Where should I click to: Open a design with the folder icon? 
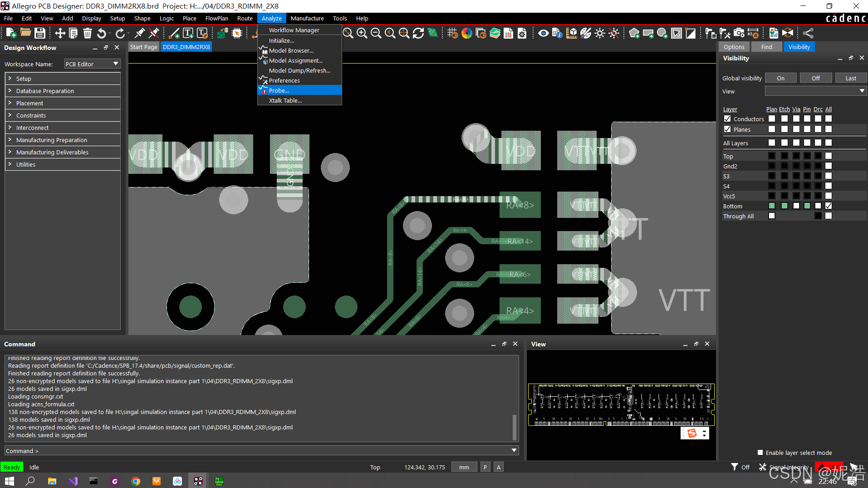click(x=25, y=33)
